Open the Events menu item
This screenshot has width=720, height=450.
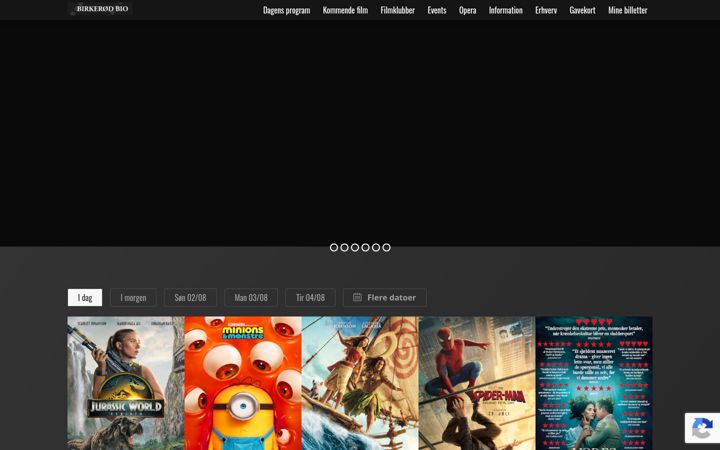coord(437,10)
